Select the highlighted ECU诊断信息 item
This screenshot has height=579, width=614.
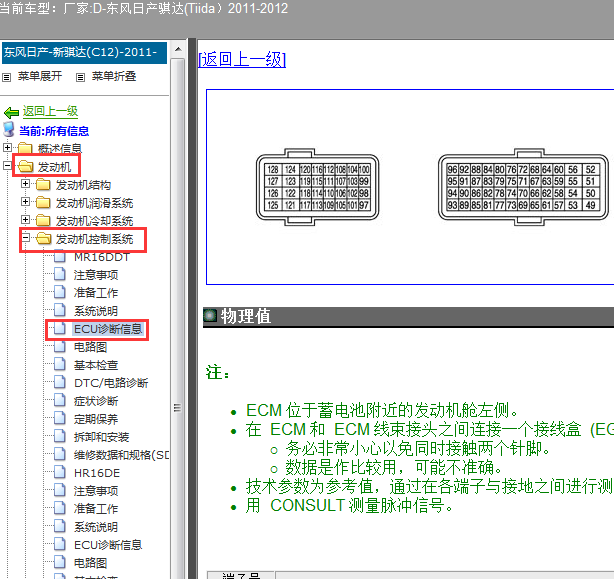[x=108, y=329]
